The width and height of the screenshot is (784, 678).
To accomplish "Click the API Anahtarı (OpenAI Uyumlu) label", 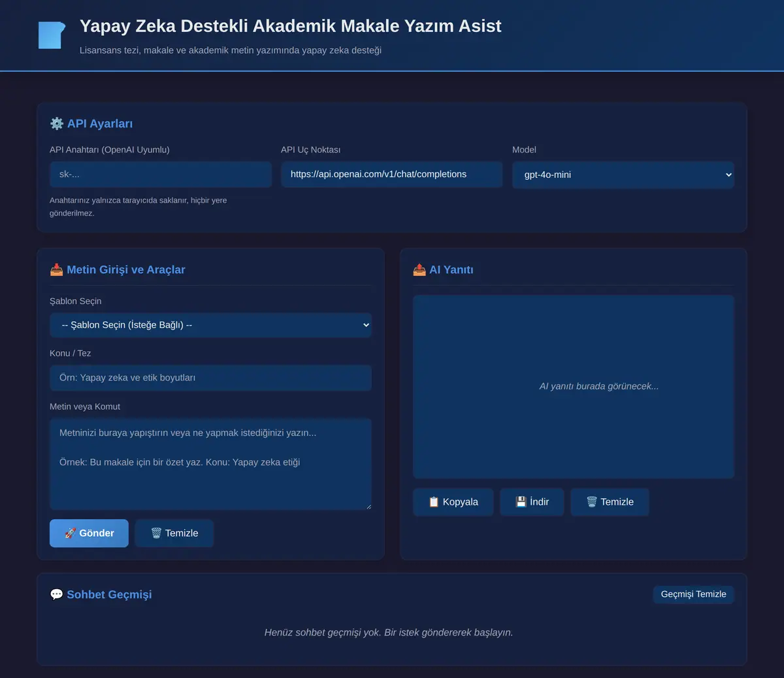I will (x=110, y=150).
